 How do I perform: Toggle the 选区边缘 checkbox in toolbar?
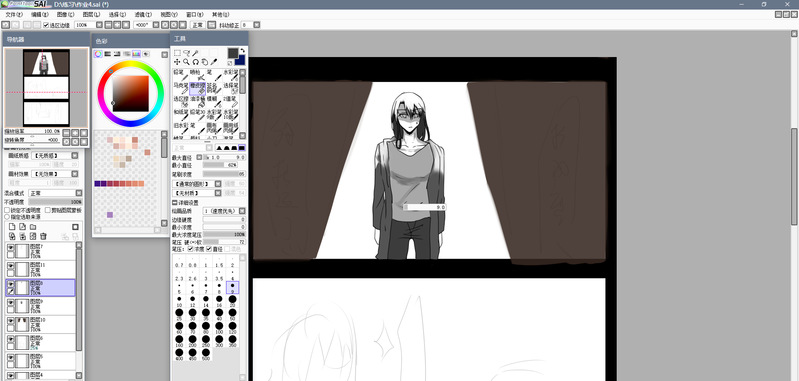pos(46,24)
